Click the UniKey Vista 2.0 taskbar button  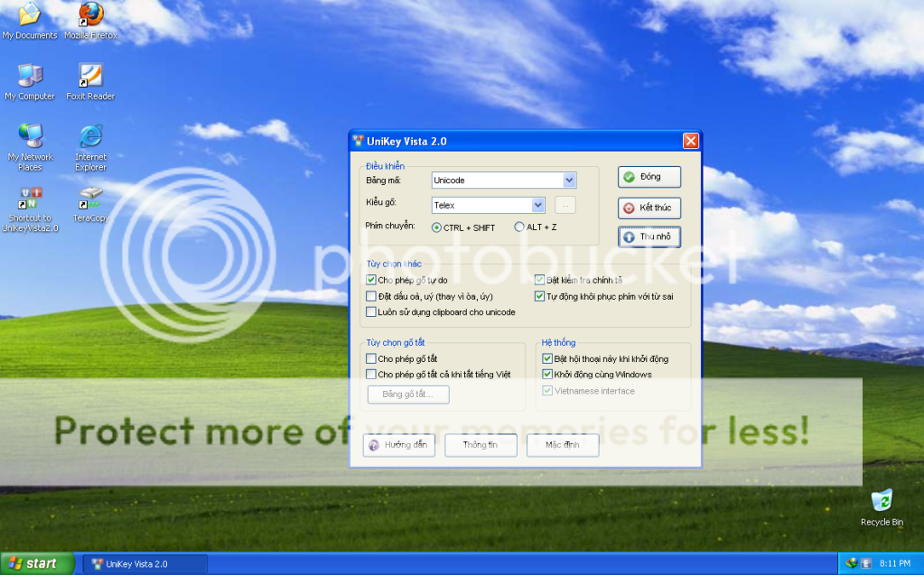point(145,564)
